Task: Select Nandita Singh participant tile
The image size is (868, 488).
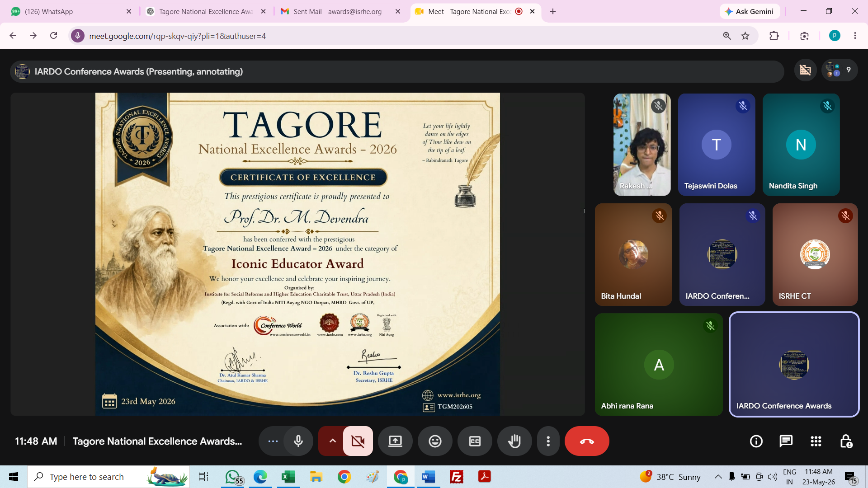Action: (801, 145)
